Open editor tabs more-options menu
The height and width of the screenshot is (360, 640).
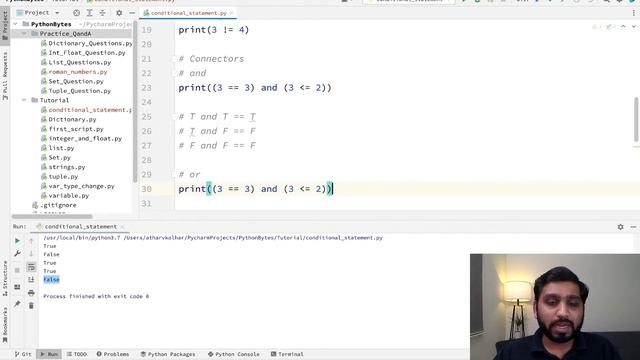pyautogui.click(x=634, y=13)
